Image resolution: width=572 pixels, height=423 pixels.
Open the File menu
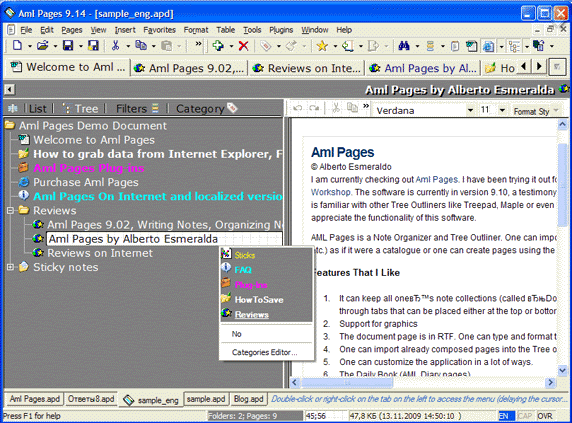(x=26, y=30)
